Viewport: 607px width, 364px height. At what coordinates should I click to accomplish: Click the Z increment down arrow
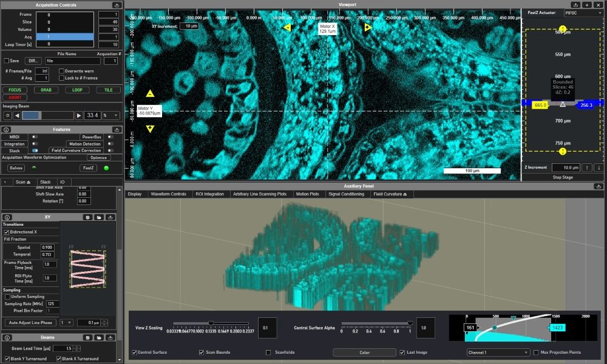[599, 167]
